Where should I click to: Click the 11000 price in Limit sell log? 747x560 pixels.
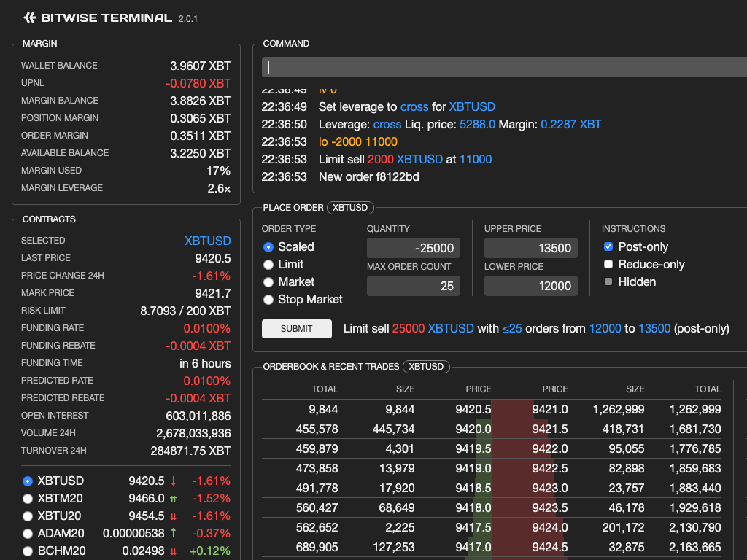tap(476, 160)
